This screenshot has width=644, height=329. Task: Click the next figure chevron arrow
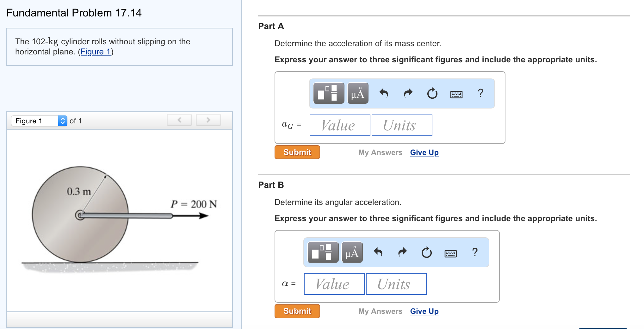pyautogui.click(x=208, y=120)
